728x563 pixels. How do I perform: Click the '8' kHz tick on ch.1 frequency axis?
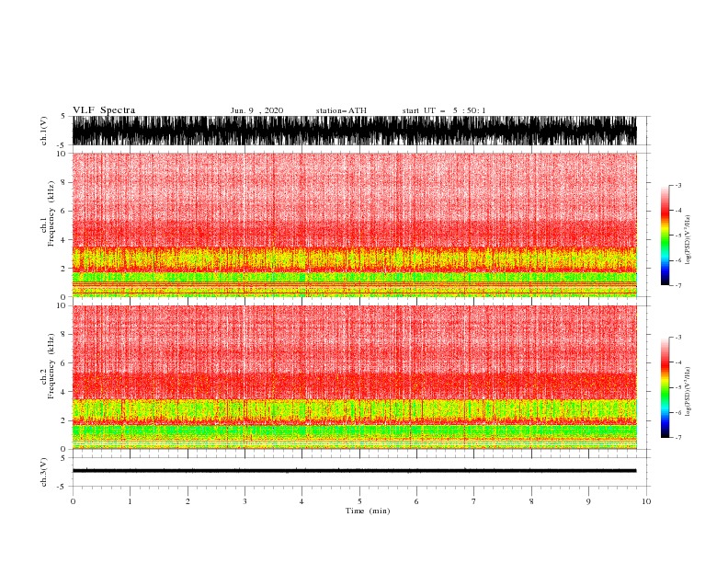(x=63, y=182)
